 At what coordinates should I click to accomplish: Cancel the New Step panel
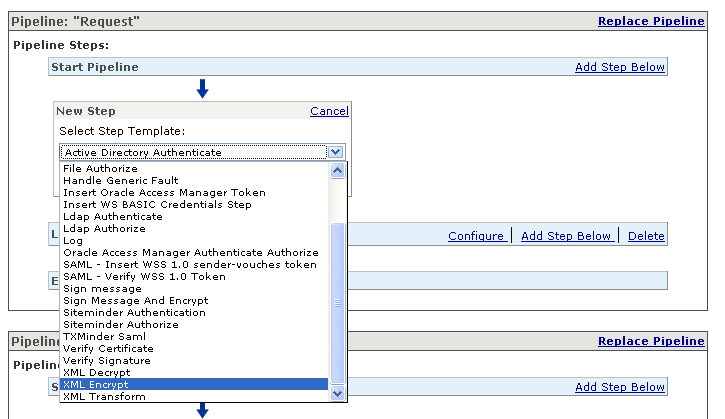329,111
